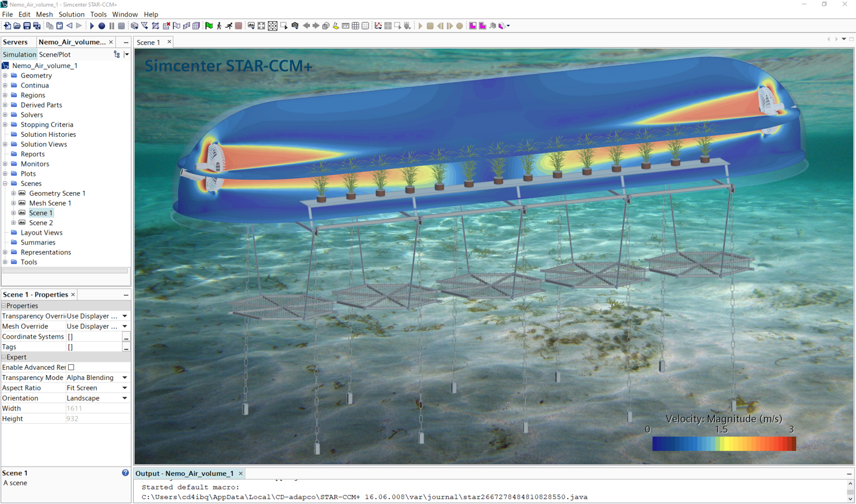Enable the Advanced Rendering checkbox
Viewport: 856px width, 504px height.
coord(71,367)
